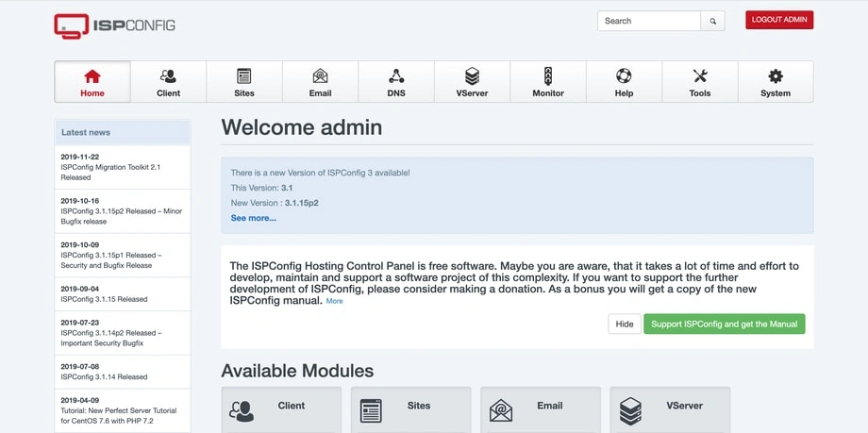Open the System gear icon

point(776,76)
